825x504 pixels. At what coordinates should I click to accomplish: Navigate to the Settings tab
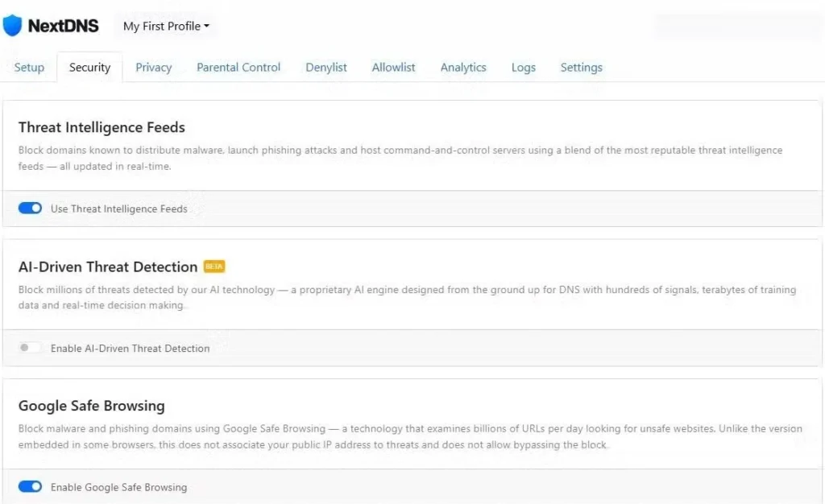coord(581,68)
